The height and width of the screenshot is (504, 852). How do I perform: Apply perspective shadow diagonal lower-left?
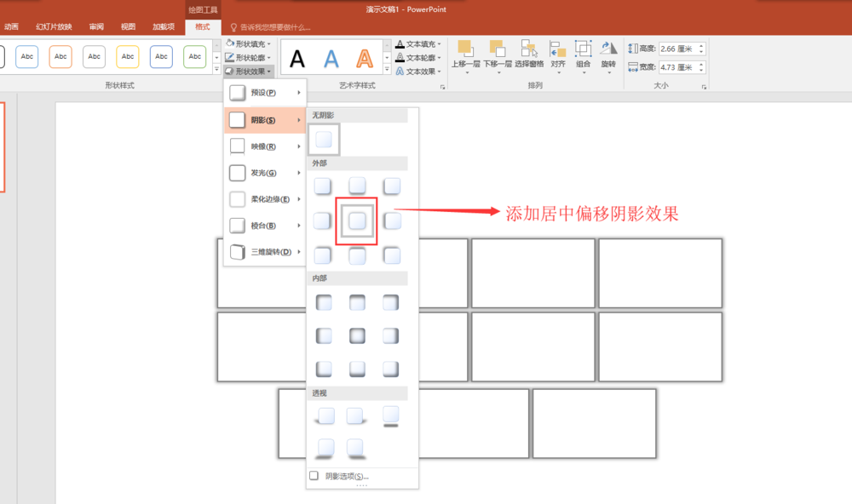tap(325, 449)
